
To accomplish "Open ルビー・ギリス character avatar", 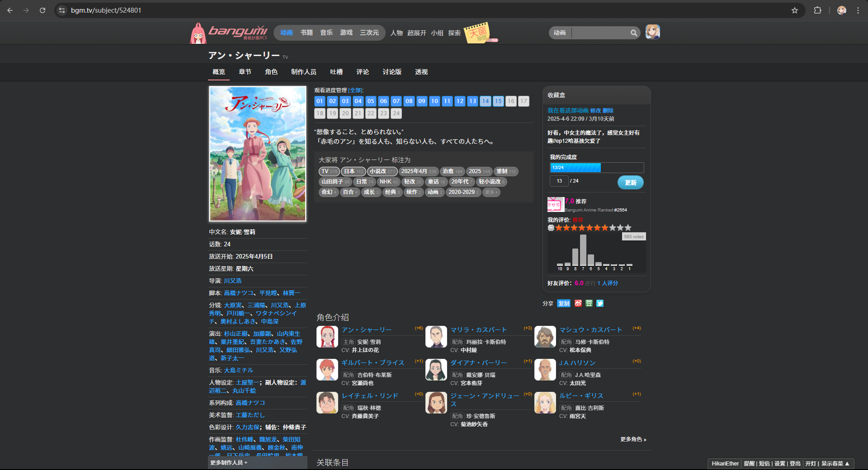I will [545, 403].
